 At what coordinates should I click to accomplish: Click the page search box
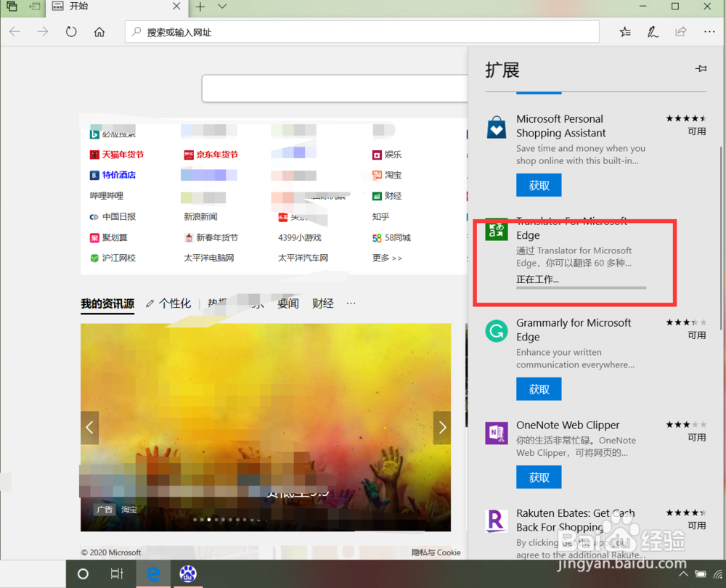coord(335,88)
